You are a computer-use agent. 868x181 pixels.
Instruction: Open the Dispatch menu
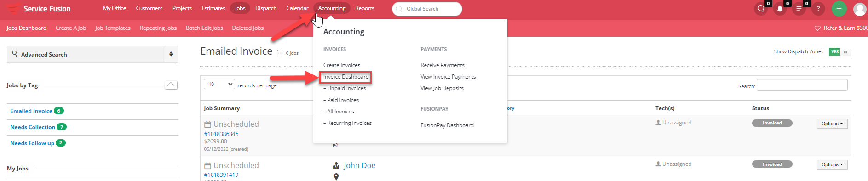[266, 8]
